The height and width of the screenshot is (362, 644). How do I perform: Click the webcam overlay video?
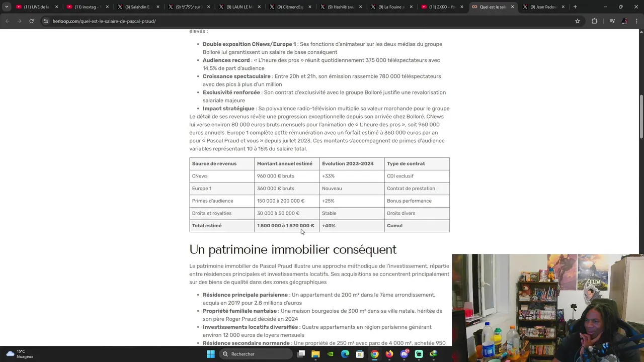(548, 300)
